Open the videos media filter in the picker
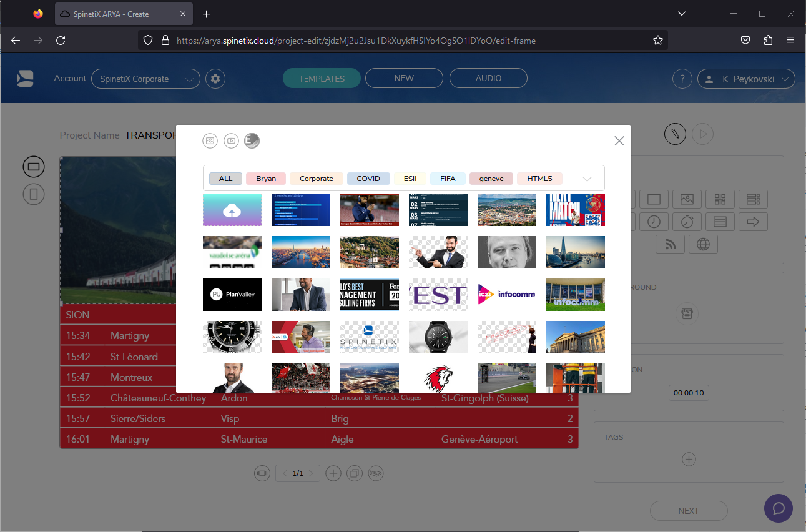 (x=231, y=140)
